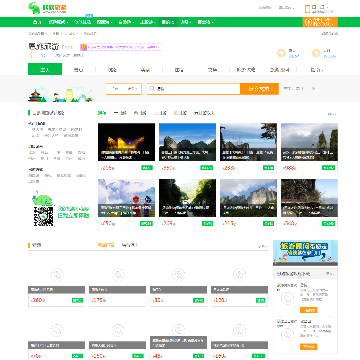This screenshot has width=360, height=360.
Task: Click the orange circular share icon beside heart
Action: [316, 53]
